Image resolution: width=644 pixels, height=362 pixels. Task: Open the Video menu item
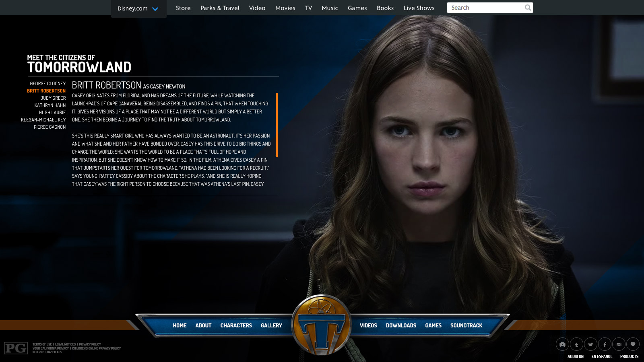coord(257,8)
